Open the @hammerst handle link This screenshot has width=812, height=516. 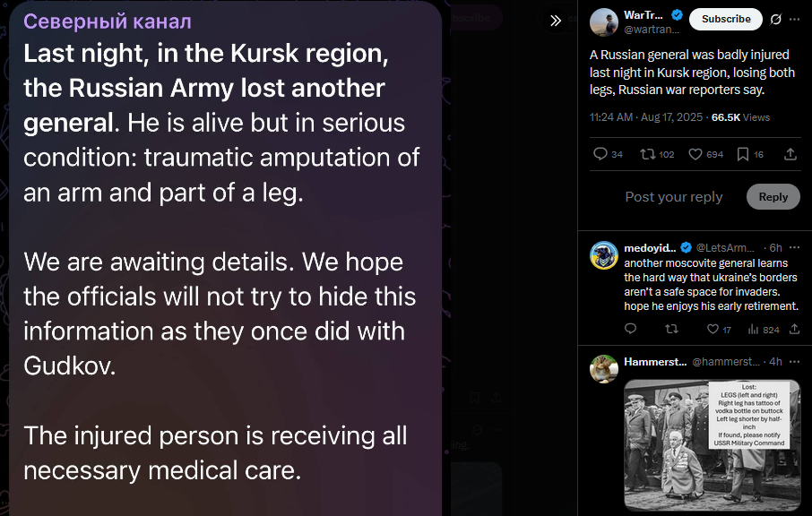pyautogui.click(x=726, y=362)
